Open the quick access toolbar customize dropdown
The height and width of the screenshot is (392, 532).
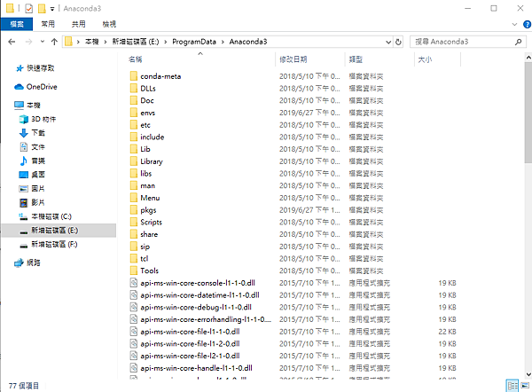[x=52, y=9]
